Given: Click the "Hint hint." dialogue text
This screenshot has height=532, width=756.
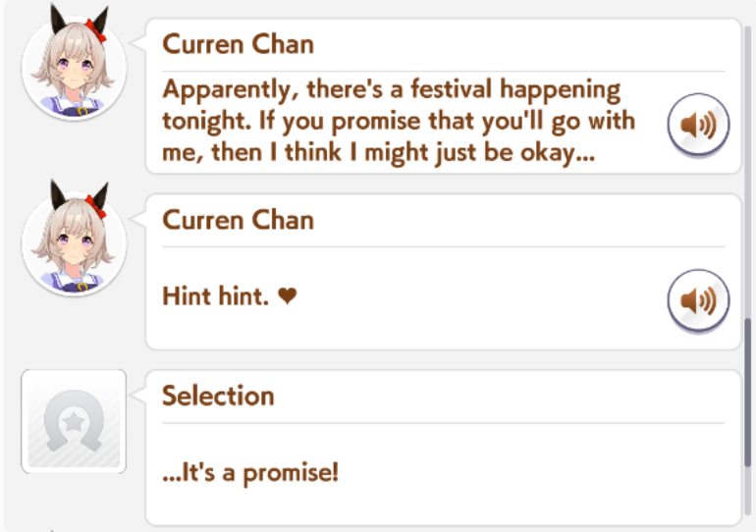Looking at the screenshot, I should point(215,295).
